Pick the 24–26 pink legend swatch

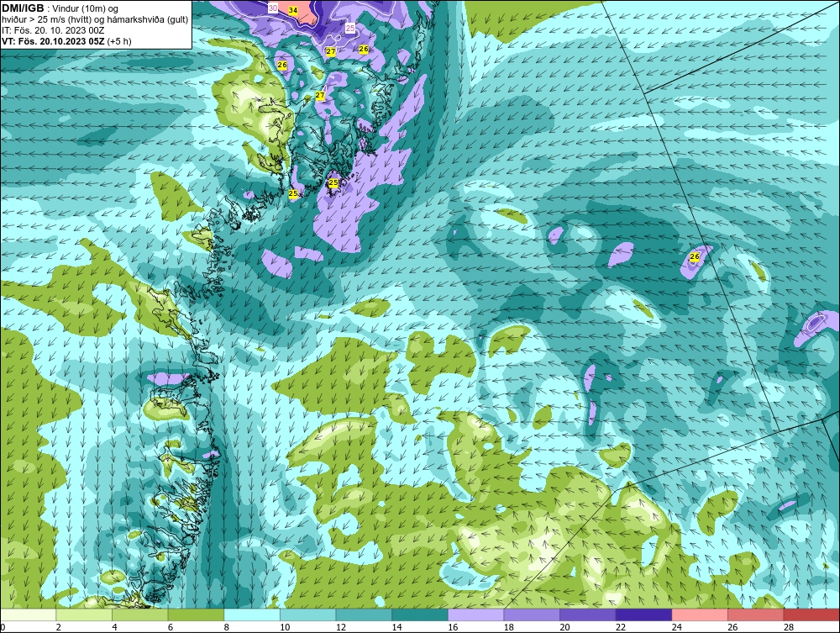(700, 615)
